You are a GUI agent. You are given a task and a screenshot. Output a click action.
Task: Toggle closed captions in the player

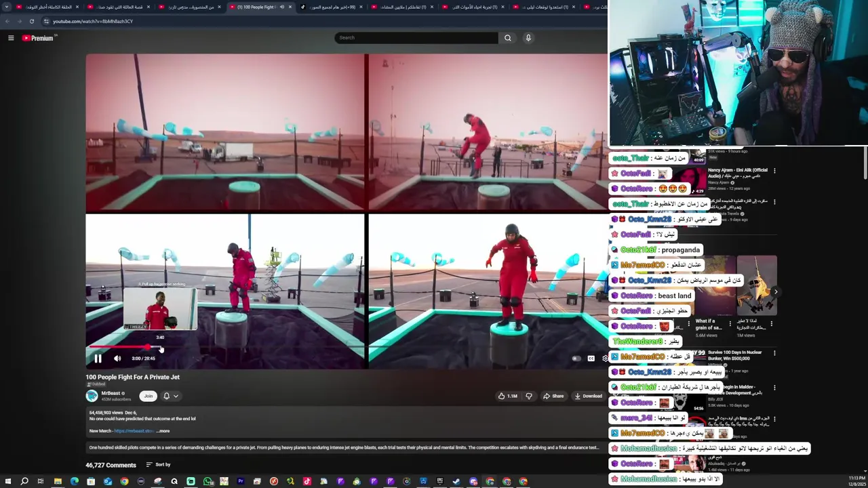tap(591, 359)
